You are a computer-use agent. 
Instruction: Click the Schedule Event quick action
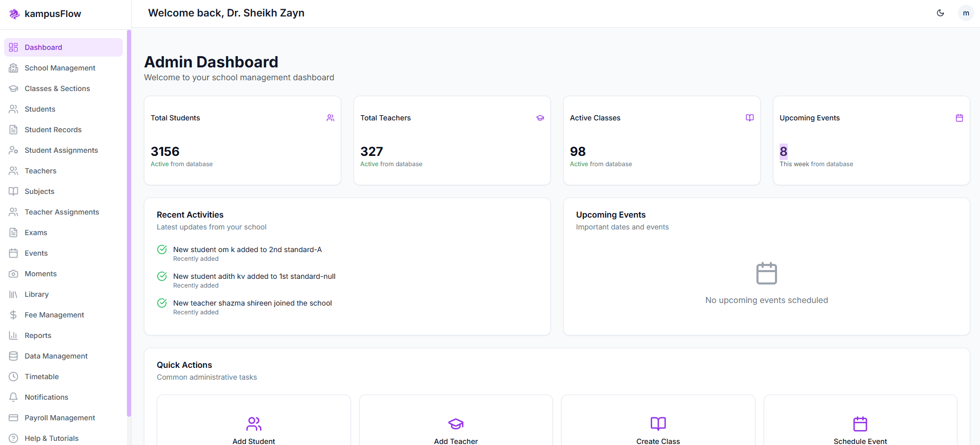[x=860, y=420]
